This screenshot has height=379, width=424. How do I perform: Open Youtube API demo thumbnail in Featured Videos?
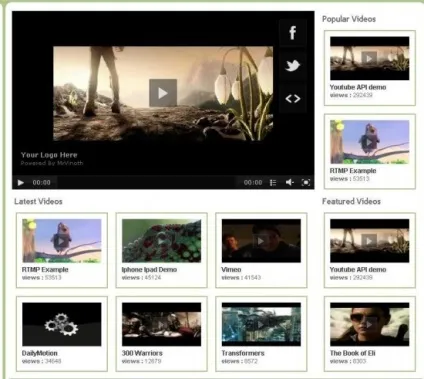(369, 241)
